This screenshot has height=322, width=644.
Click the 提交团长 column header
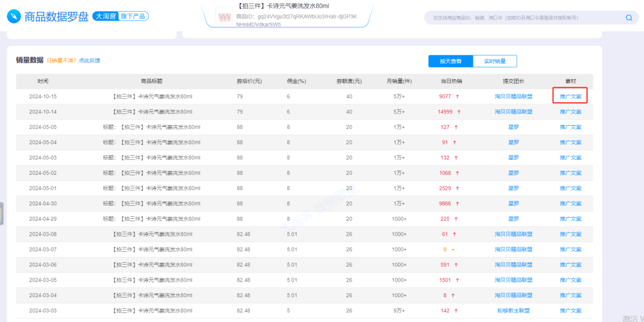pyautogui.click(x=513, y=81)
